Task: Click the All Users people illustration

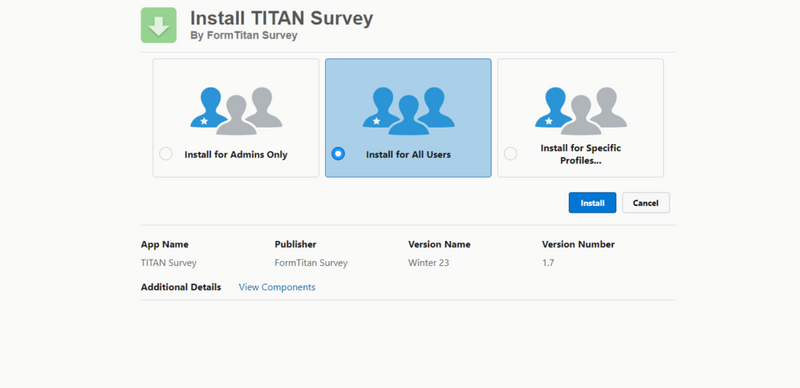Action: pos(409,111)
